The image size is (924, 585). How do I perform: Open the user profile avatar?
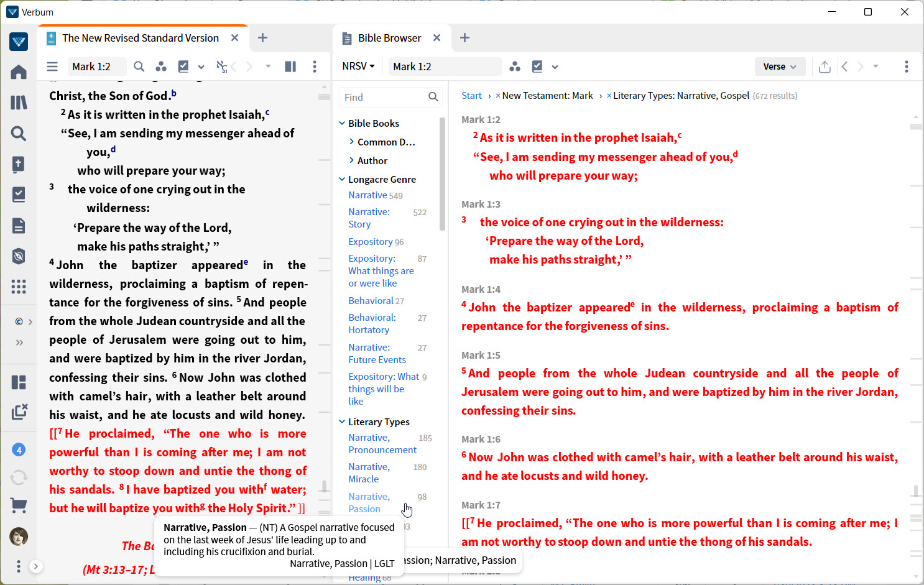tap(19, 537)
